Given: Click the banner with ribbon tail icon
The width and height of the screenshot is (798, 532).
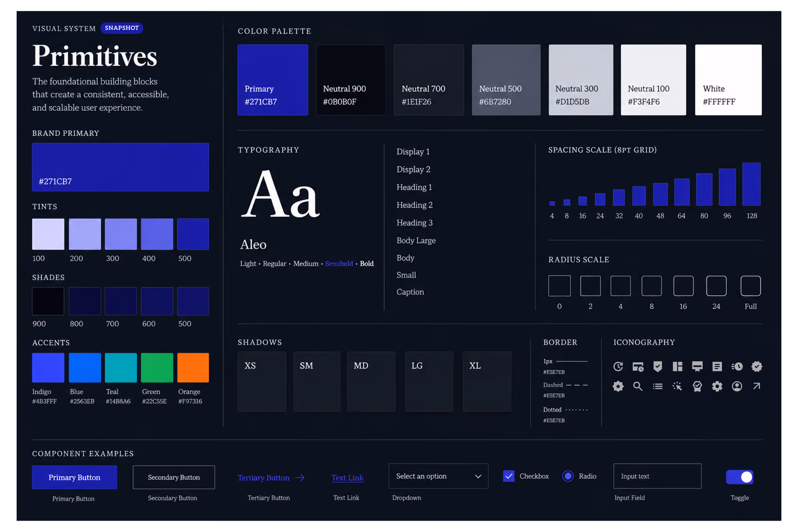Looking at the screenshot, I should point(697,366).
